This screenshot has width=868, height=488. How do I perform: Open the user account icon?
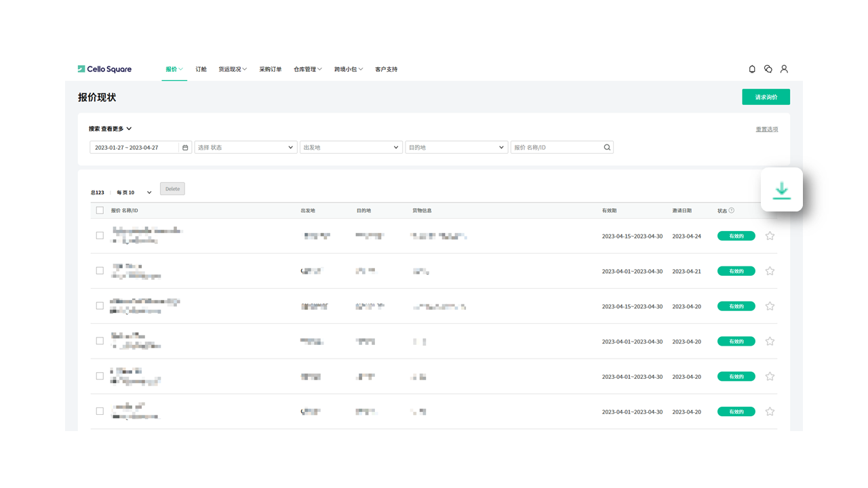[784, 69]
